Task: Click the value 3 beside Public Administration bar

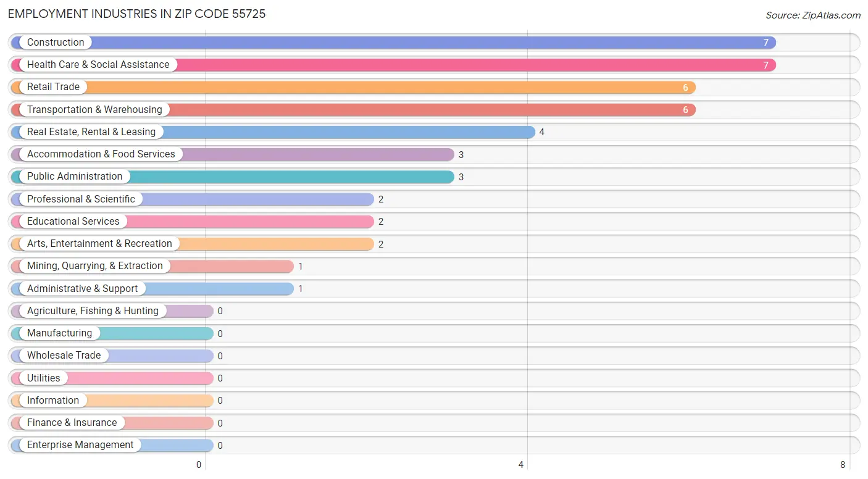Action: click(x=461, y=177)
